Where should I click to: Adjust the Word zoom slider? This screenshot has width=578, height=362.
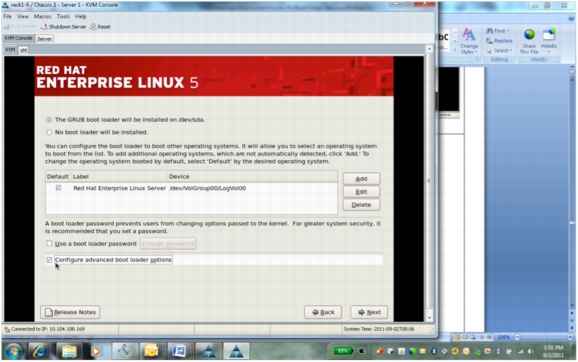(544, 337)
